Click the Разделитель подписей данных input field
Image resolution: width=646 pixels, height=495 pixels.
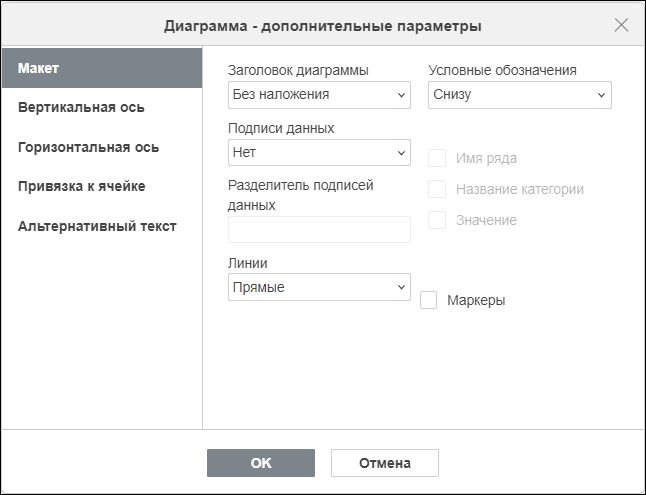point(319,229)
